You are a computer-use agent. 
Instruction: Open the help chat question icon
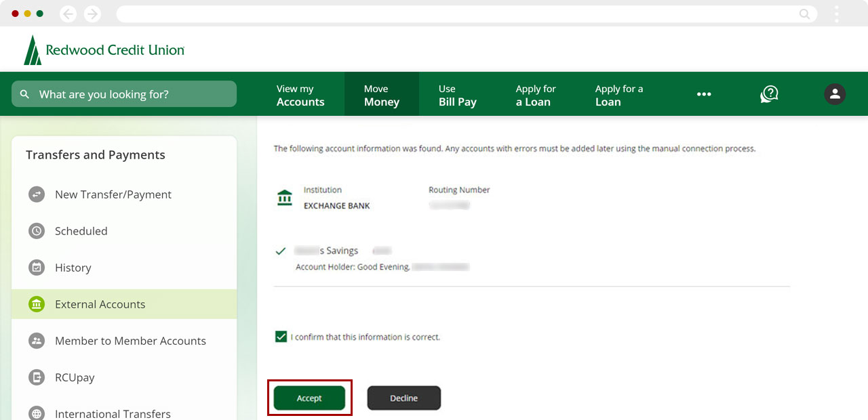coord(769,94)
